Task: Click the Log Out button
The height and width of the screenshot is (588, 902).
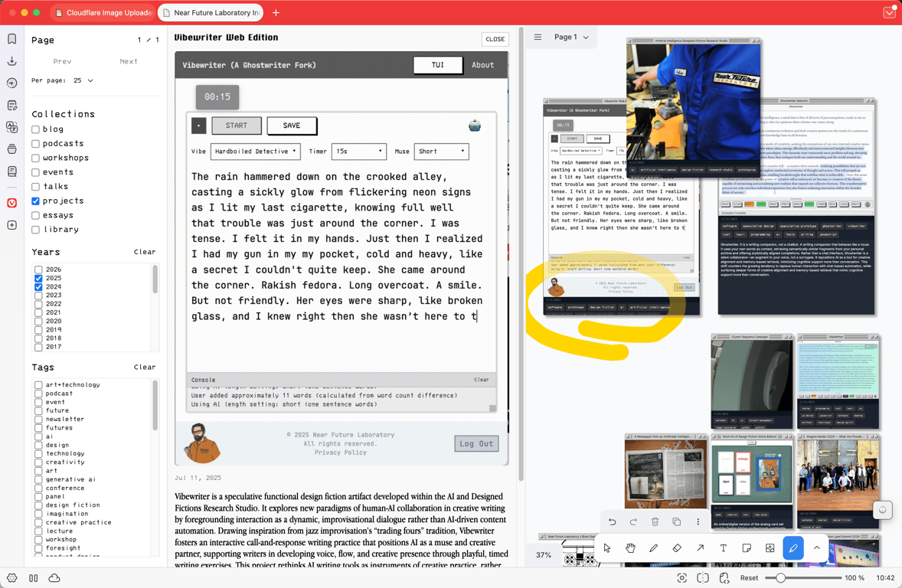Action: [x=476, y=443]
